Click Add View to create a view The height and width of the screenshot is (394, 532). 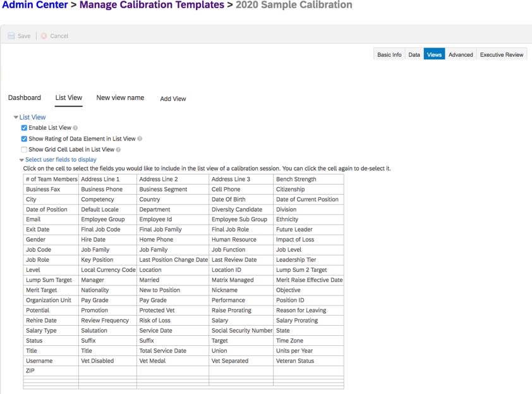pyautogui.click(x=172, y=99)
